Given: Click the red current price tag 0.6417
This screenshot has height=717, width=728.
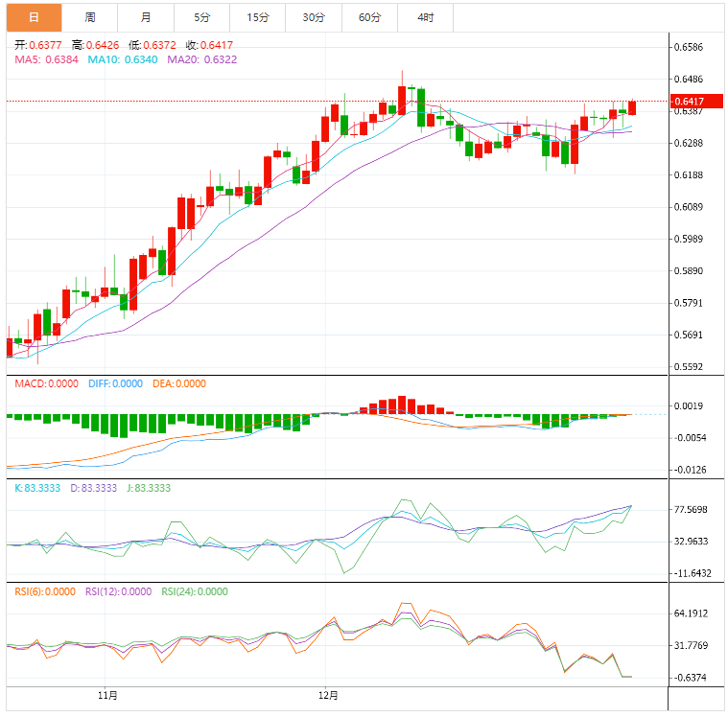Looking at the screenshot, I should tap(689, 101).
